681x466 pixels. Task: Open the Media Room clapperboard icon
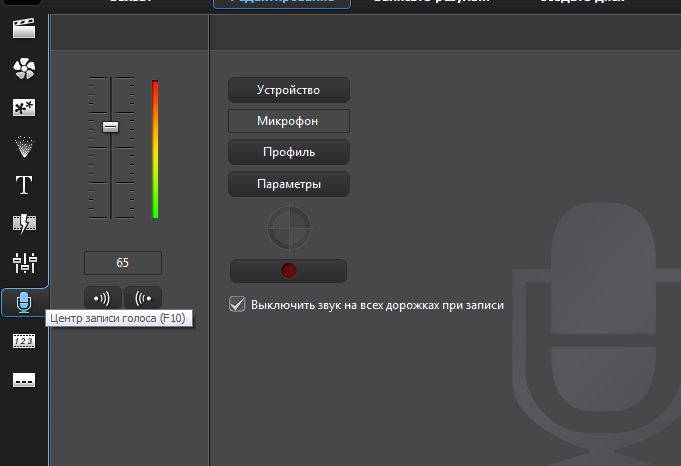(x=24, y=28)
